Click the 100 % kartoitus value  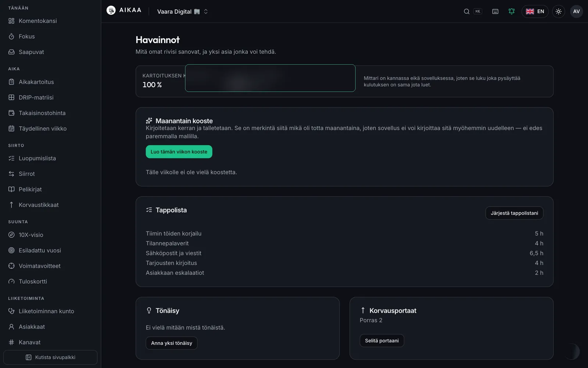point(152,85)
